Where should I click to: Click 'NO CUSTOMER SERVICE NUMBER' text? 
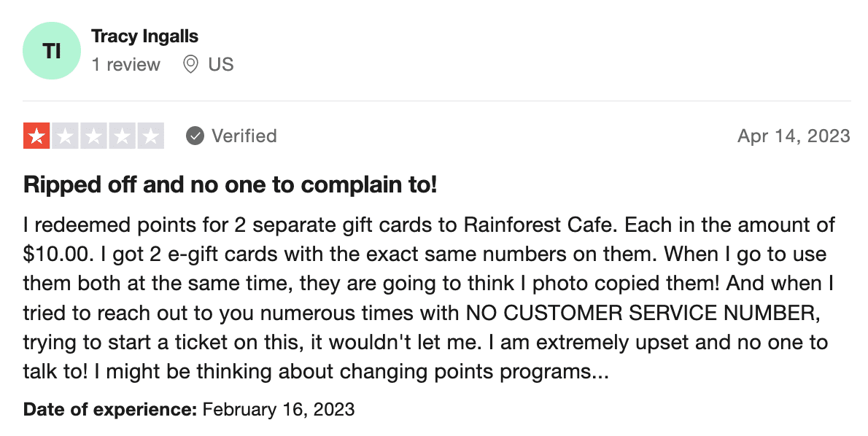[641, 314]
